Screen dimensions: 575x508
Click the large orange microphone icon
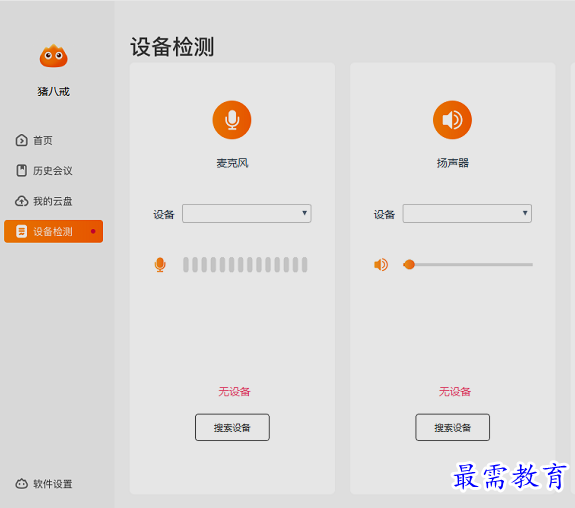point(232,120)
